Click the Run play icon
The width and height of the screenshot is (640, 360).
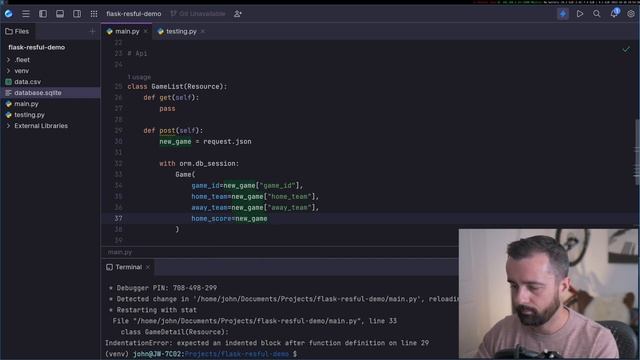click(x=580, y=14)
